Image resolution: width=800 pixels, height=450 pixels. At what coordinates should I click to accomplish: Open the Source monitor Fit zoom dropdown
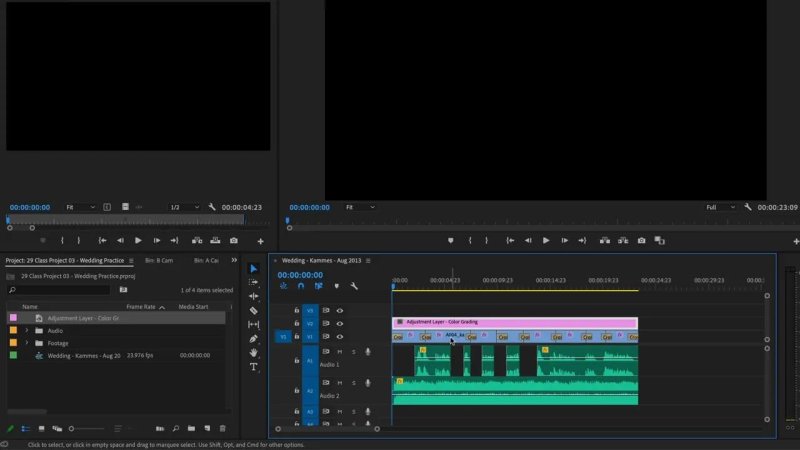click(x=81, y=207)
